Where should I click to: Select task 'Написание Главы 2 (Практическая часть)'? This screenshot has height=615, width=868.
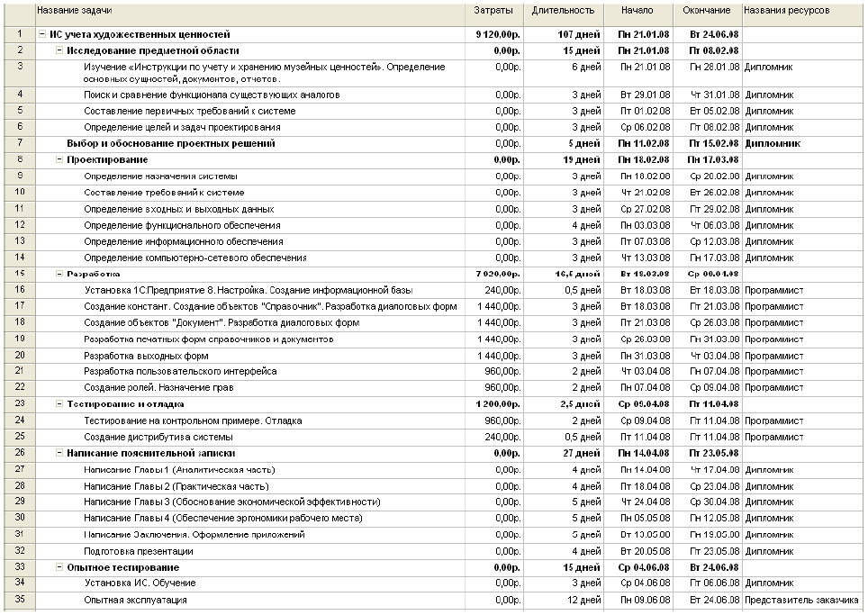coord(176,486)
